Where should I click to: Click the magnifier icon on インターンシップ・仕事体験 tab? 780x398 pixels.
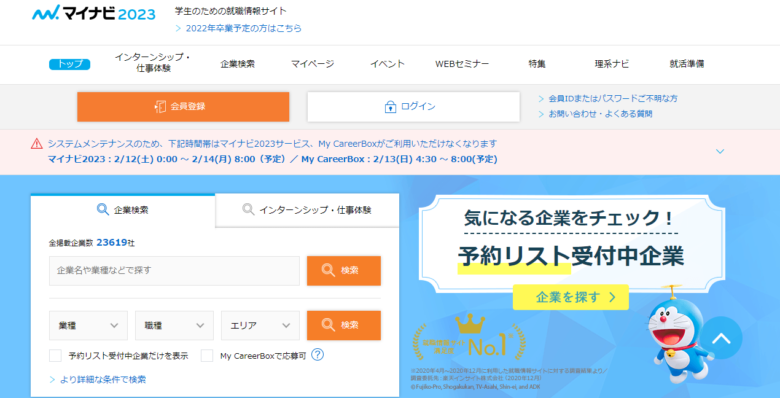(248, 209)
